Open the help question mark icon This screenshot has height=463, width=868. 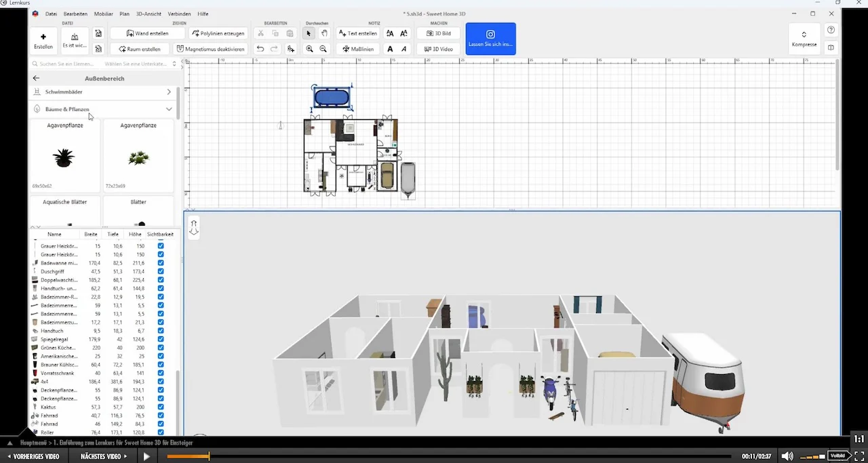pyautogui.click(x=831, y=30)
